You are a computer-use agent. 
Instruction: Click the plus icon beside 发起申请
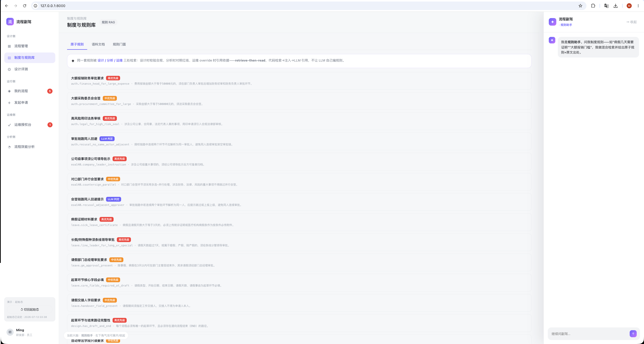point(9,103)
